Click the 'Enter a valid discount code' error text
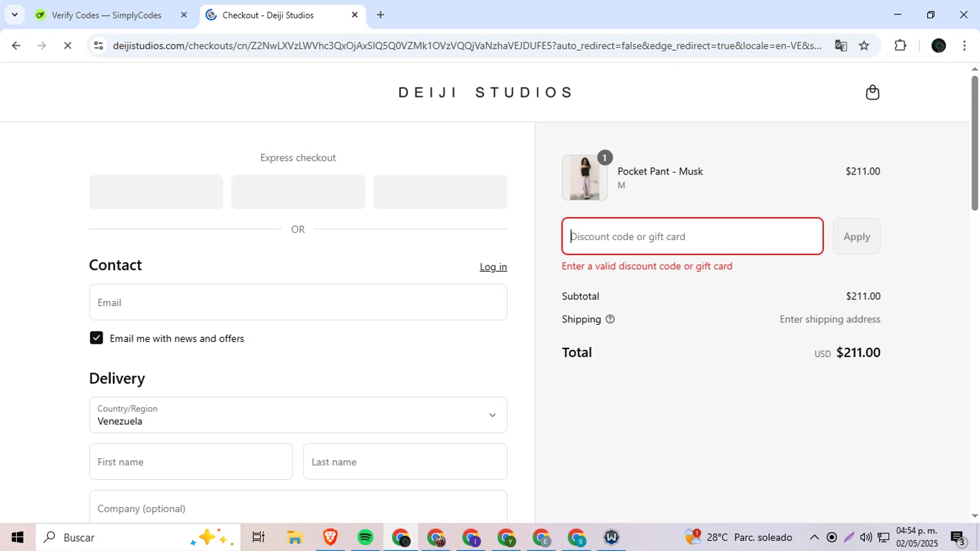The image size is (980, 551). (x=647, y=266)
